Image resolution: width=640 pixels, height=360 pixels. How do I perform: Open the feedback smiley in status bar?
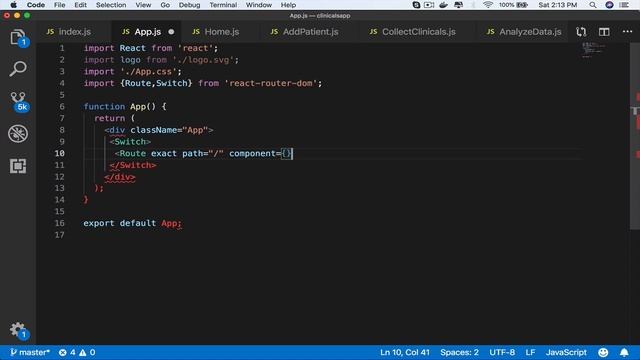point(603,352)
